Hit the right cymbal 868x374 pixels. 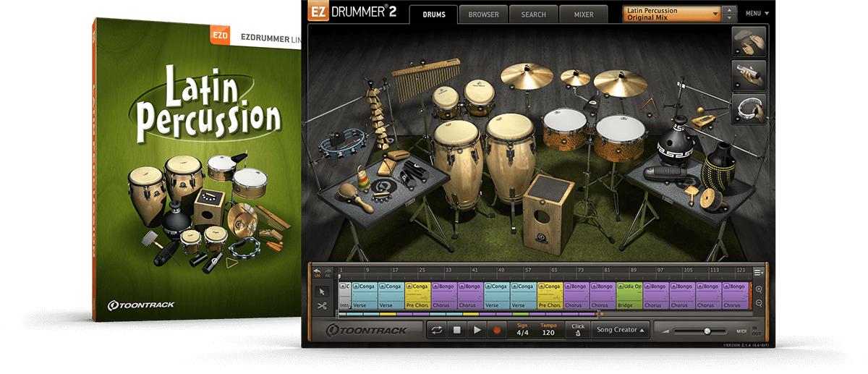[x=620, y=82]
